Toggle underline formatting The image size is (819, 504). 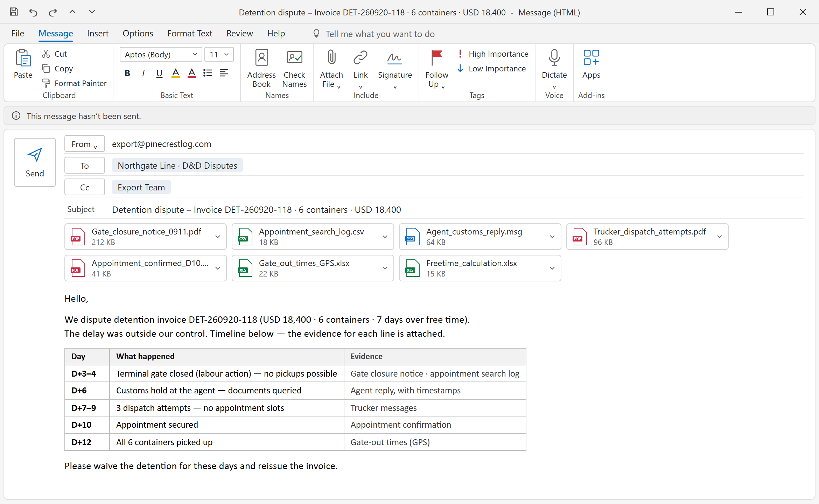159,73
